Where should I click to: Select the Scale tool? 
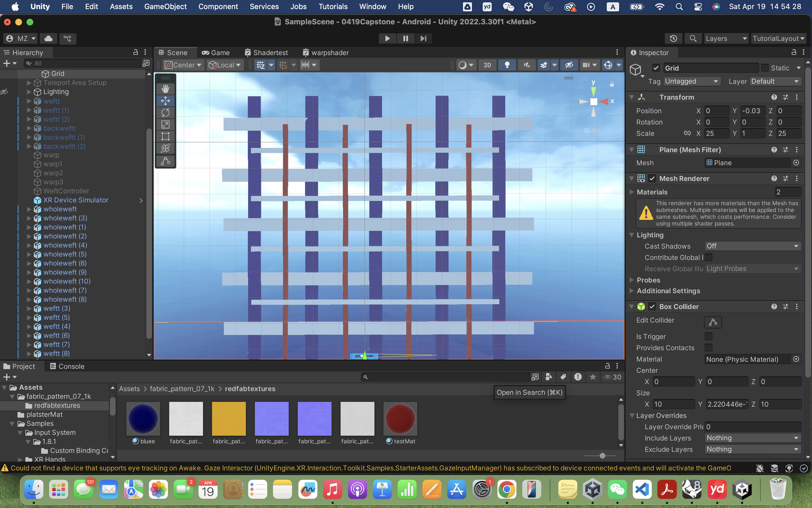pyautogui.click(x=165, y=124)
